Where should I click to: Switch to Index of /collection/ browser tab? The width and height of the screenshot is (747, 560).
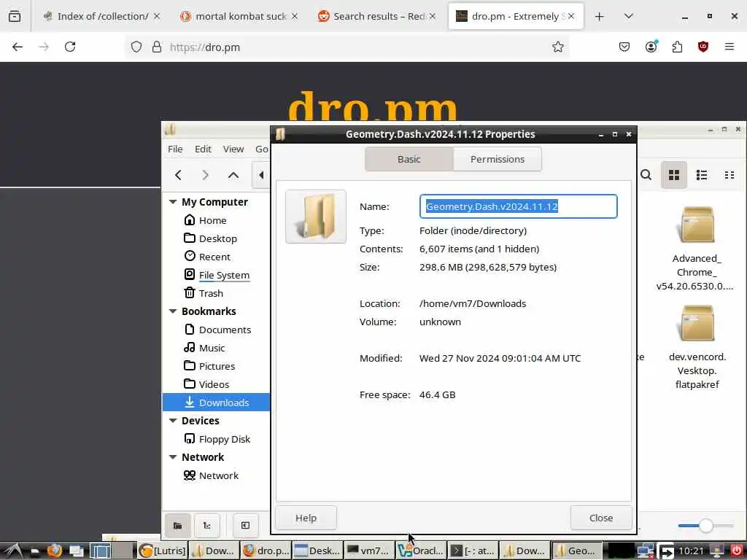click(102, 16)
